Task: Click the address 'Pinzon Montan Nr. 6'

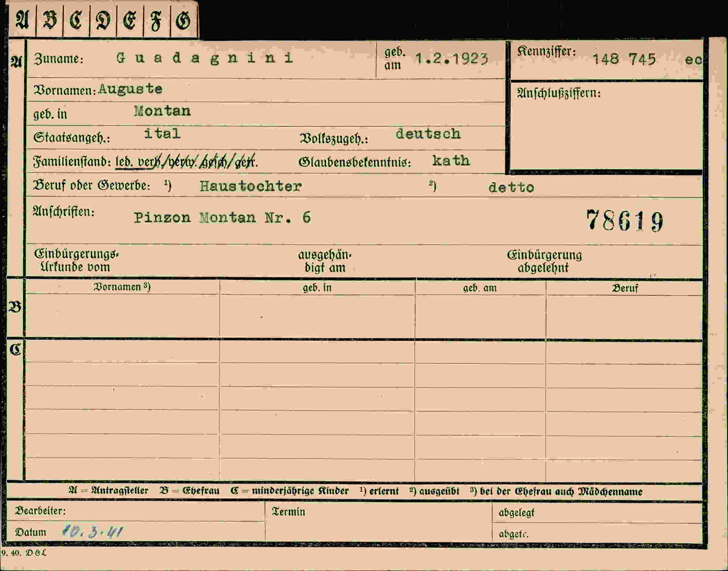Action: click(x=222, y=218)
